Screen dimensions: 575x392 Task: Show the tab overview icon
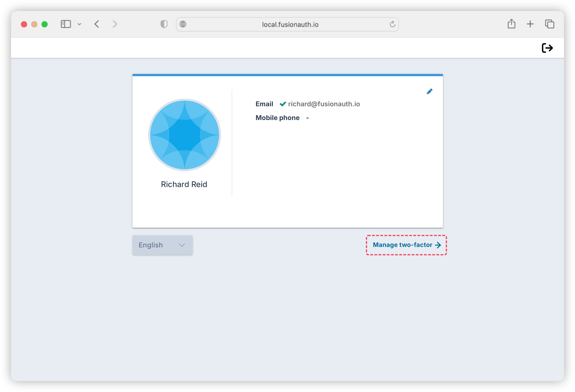pos(549,24)
